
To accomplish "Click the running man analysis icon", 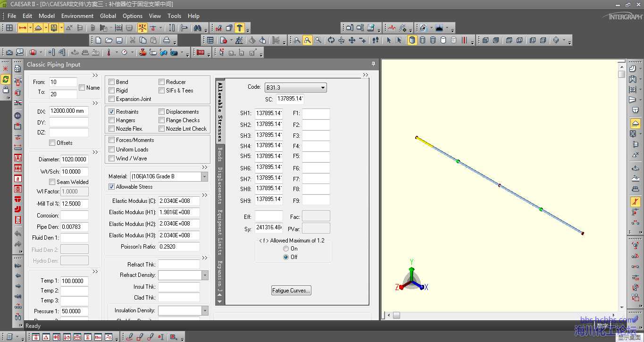I will click(240, 41).
